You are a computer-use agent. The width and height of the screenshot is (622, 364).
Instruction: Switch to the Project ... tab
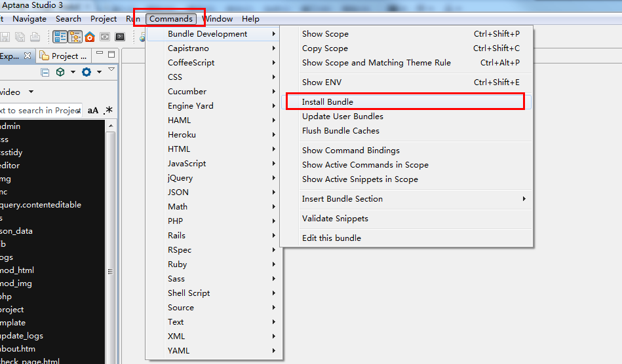point(64,56)
